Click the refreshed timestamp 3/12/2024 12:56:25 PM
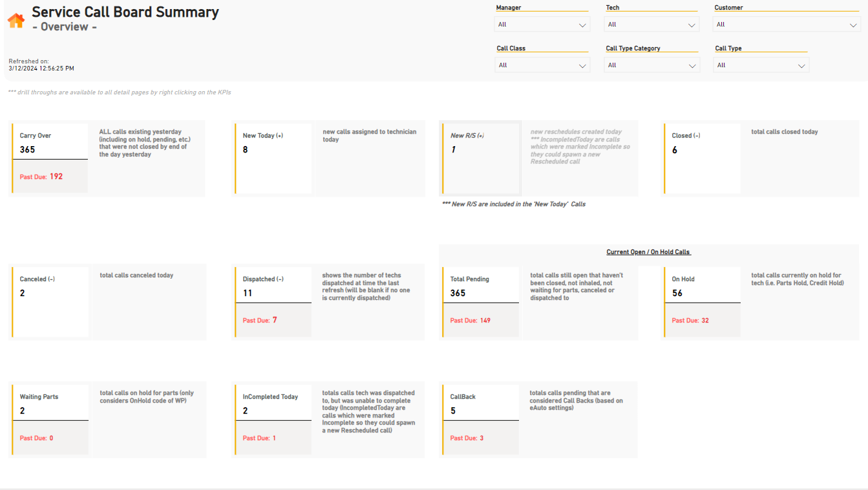The height and width of the screenshot is (490, 868). [x=41, y=68]
